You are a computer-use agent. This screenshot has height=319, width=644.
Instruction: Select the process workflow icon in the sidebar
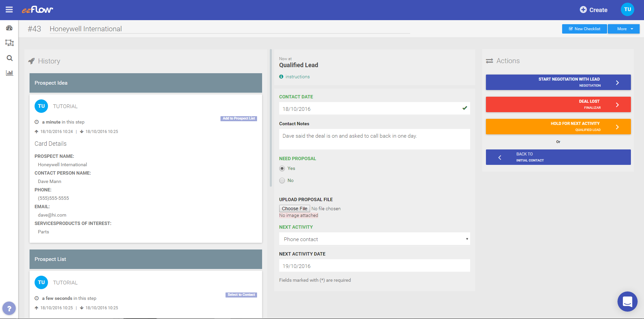[9, 43]
